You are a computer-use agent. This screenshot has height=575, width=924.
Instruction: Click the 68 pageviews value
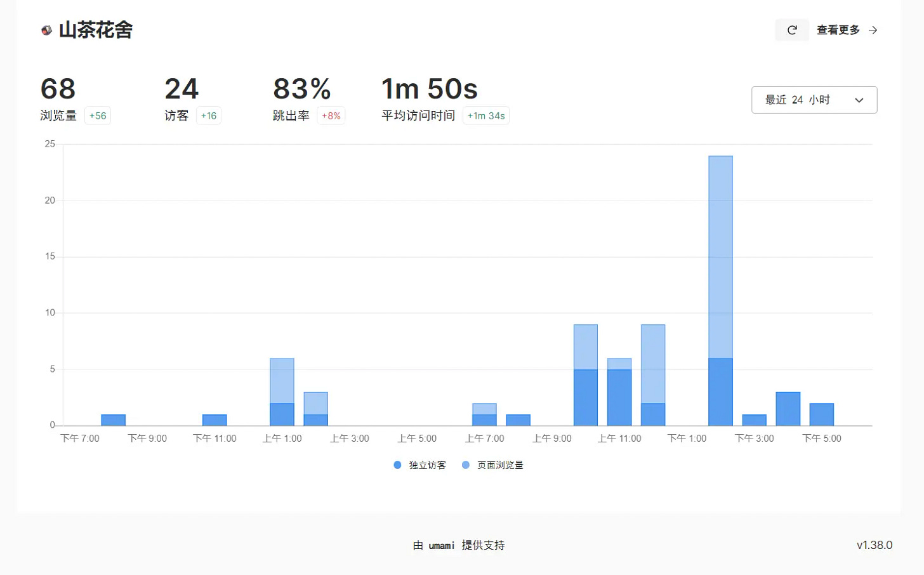click(58, 89)
